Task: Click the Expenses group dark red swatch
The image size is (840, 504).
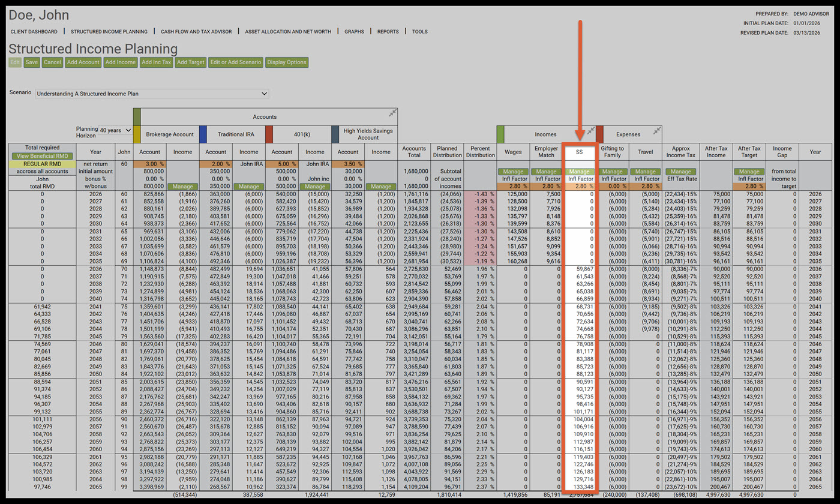Action: pyautogui.click(x=599, y=134)
